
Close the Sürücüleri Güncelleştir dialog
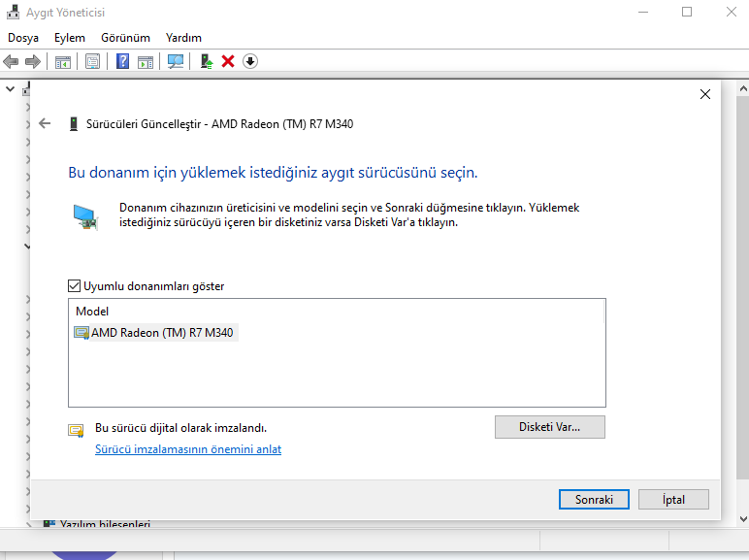click(x=705, y=94)
